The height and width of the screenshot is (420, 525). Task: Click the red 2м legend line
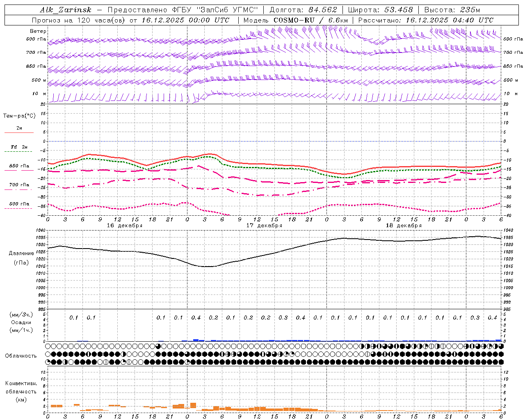pos(19,132)
